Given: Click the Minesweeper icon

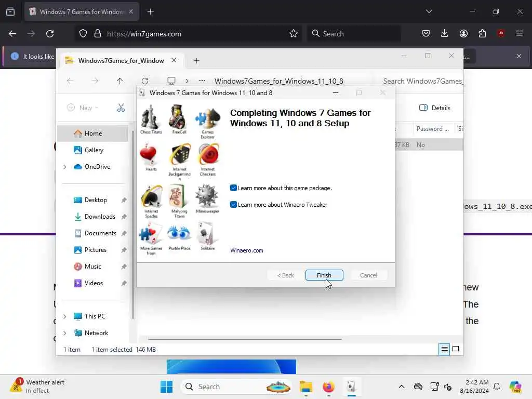Looking at the screenshot, I should pyautogui.click(x=208, y=198).
